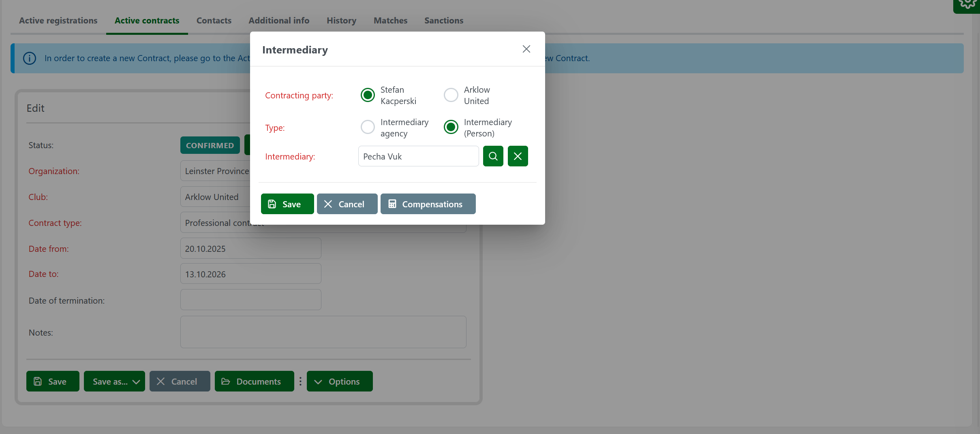Clear the intermediary with the green X icon
980x434 pixels.
[x=518, y=156]
